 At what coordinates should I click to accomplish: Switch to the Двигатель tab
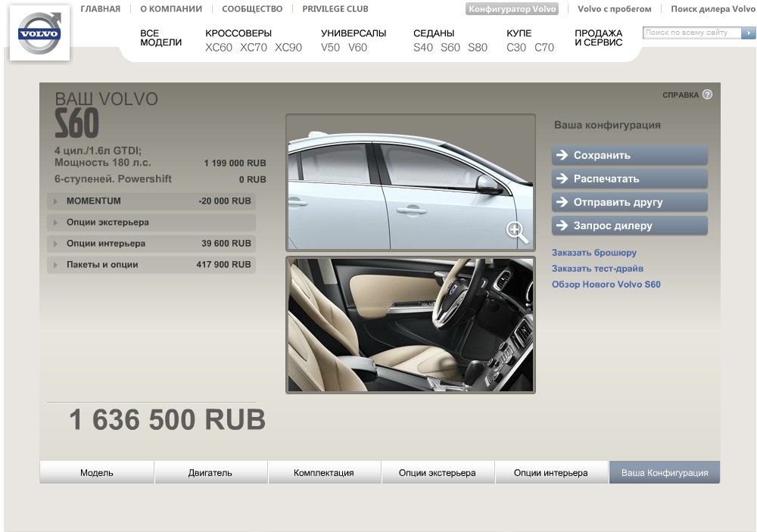click(x=210, y=473)
